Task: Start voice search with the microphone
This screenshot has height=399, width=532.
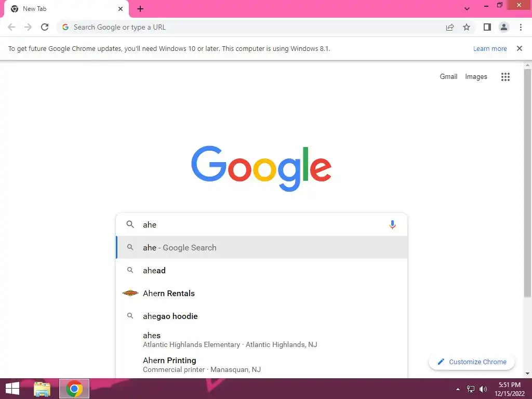Action: 392,224
